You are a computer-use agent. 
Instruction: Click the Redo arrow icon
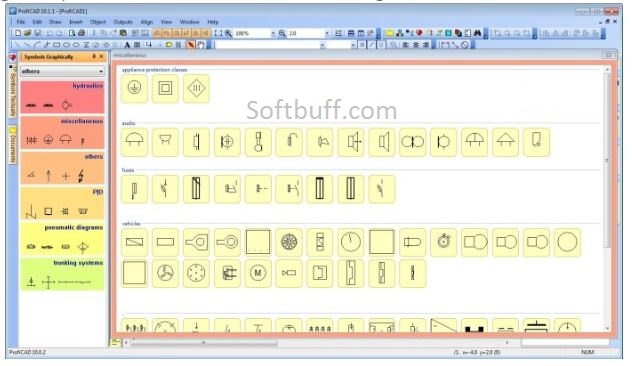pyautogui.click(x=59, y=33)
